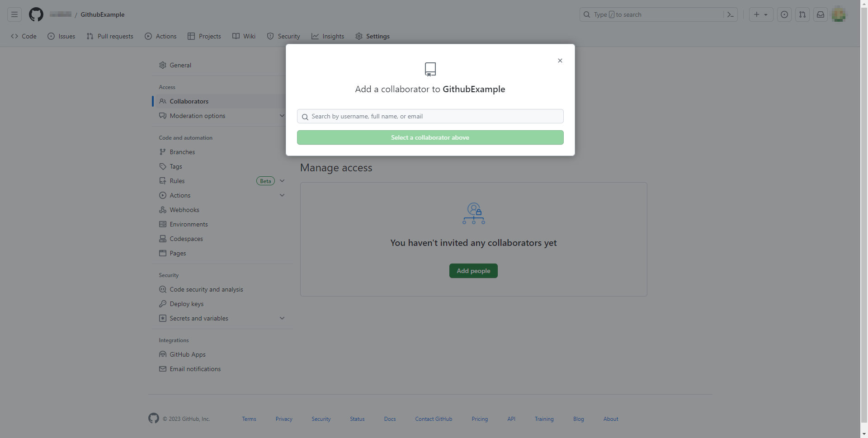Open the Status footer link
Screen dimensions: 868x438
point(357,419)
